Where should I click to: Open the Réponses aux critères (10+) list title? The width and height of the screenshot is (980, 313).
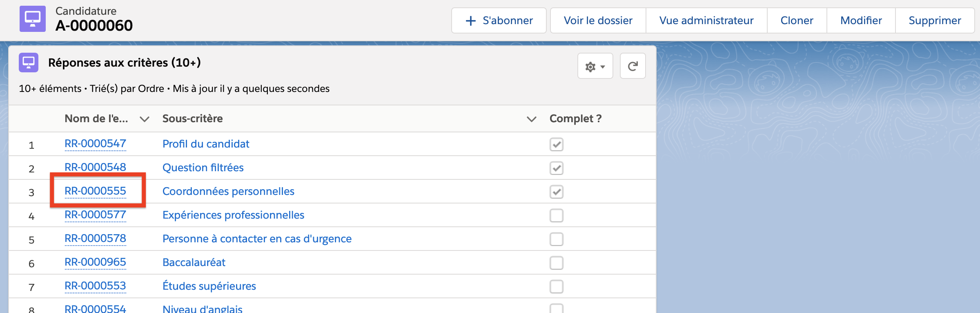pyautogui.click(x=124, y=63)
